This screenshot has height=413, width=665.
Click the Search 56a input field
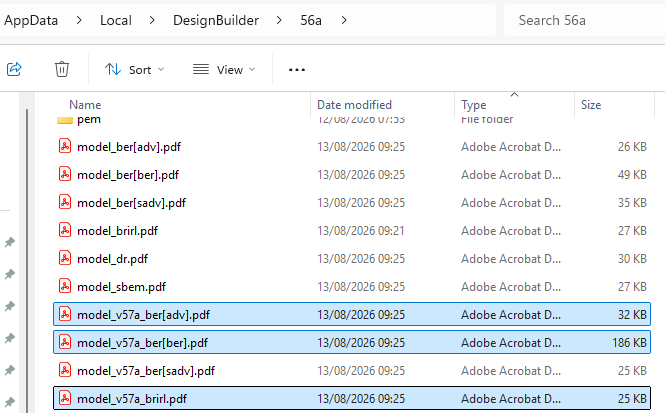[585, 20]
